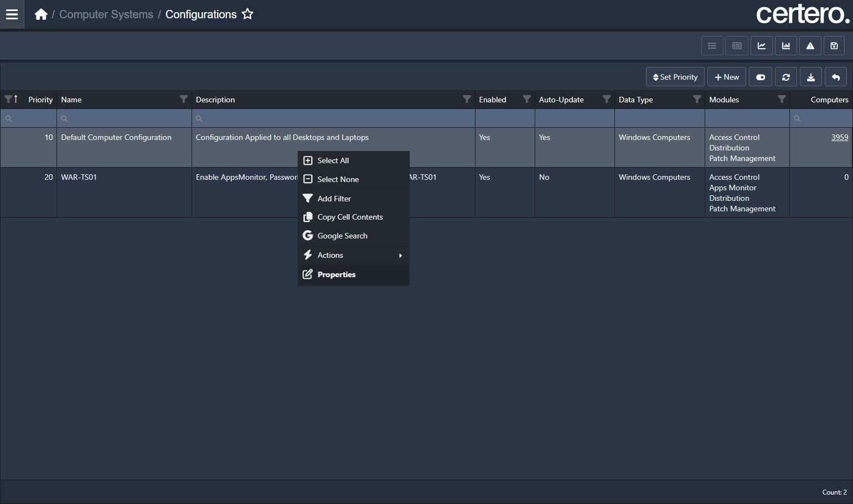Click the Description column search field
This screenshot has height=504, width=853.
333,118
